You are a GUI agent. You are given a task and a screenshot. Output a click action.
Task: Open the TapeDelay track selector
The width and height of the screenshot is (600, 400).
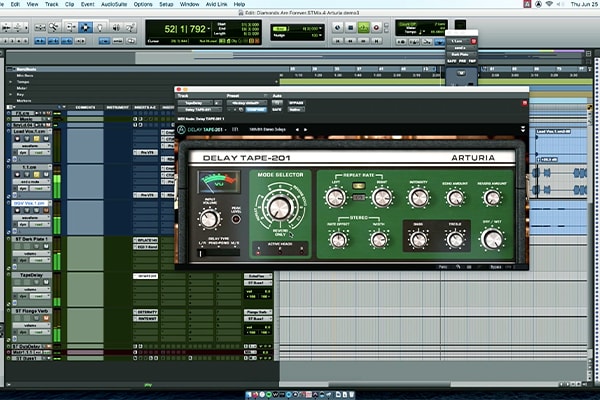pos(195,103)
